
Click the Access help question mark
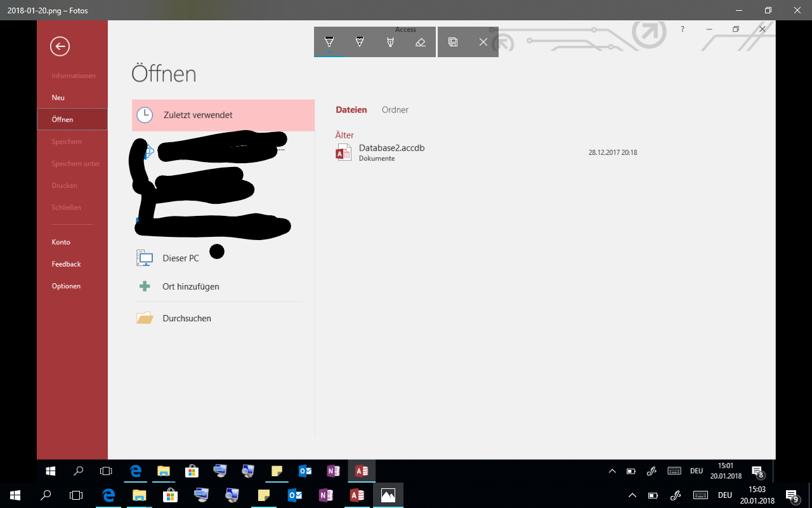click(683, 29)
